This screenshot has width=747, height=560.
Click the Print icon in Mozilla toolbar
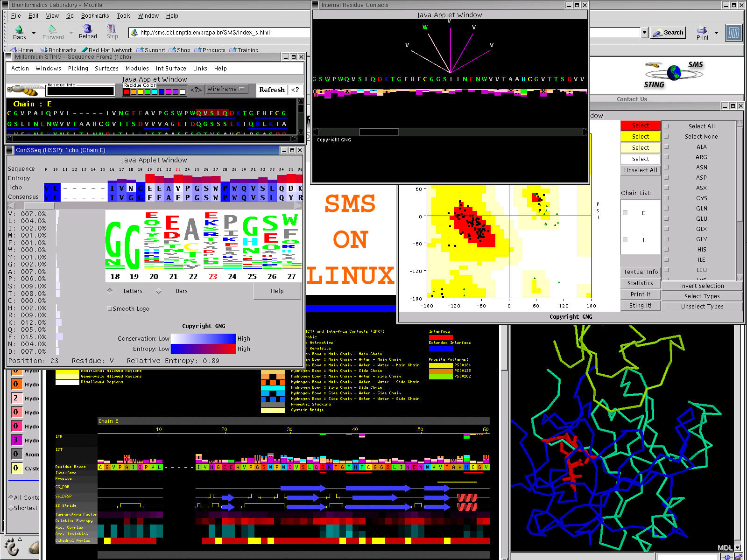pyautogui.click(x=702, y=29)
